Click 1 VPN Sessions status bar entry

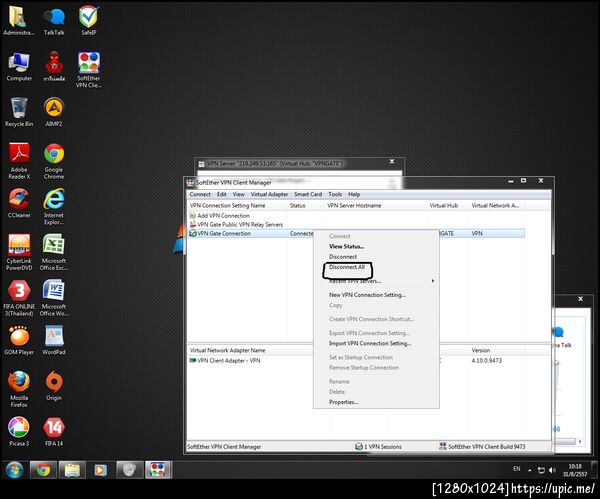tap(378, 447)
